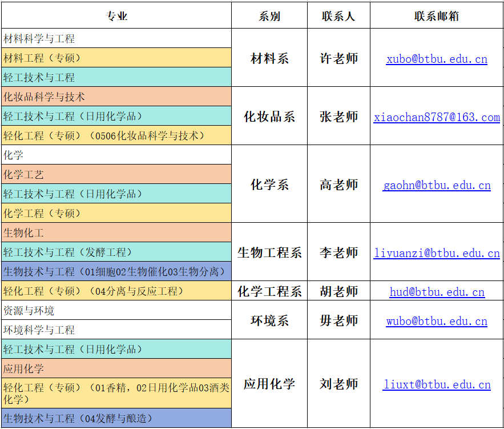This screenshot has height=429, width=504.
Task: Select the 材料科学与工程 row
Action: coord(116,39)
